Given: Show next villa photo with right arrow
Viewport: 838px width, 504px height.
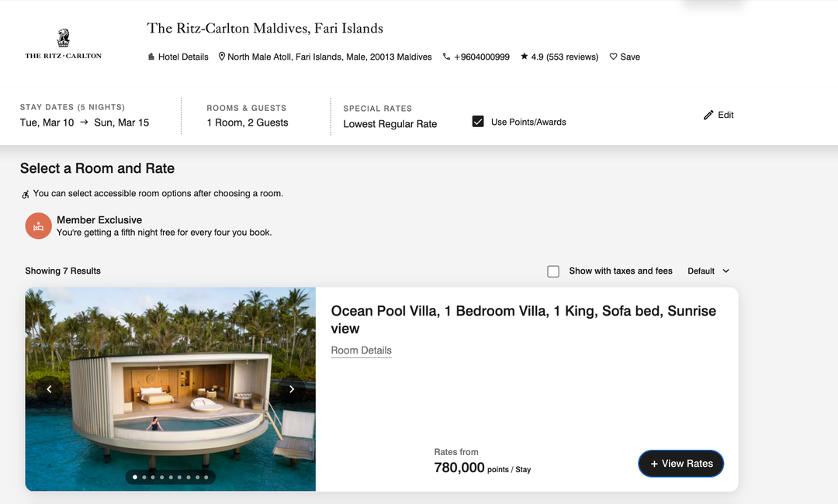Looking at the screenshot, I should point(292,388).
